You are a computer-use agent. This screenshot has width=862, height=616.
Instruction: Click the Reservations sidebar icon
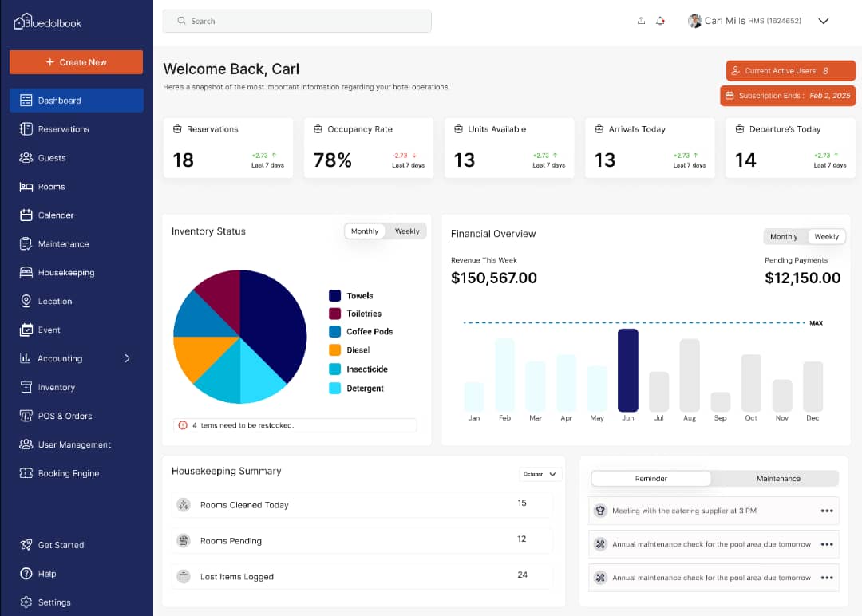26,129
